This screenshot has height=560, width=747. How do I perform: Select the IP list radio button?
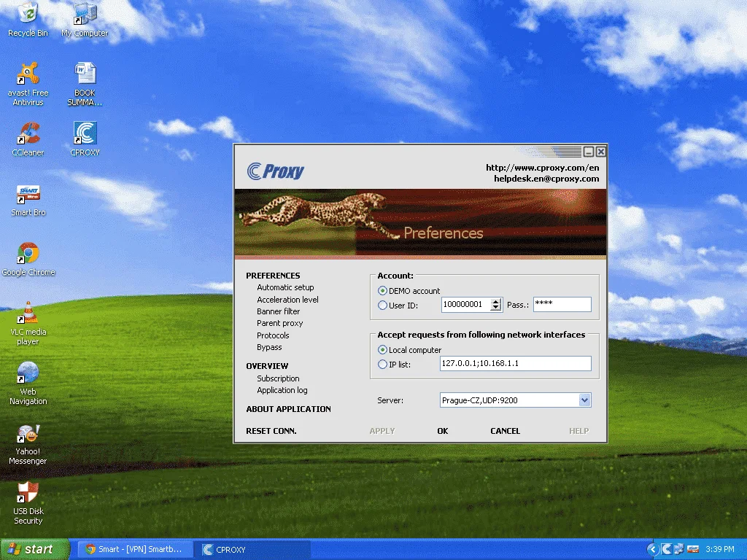coord(382,365)
